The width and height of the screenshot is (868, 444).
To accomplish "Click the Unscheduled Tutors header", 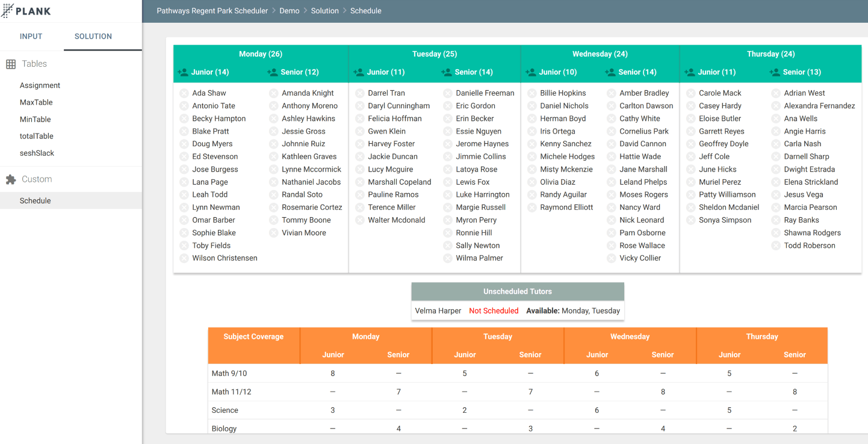I will coord(518,292).
